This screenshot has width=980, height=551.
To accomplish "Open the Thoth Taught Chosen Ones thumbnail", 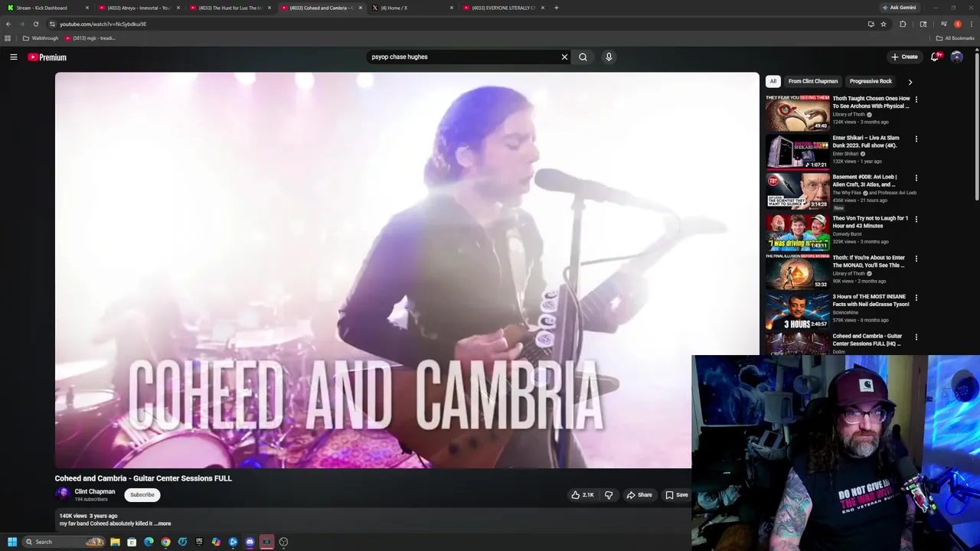I will click(x=798, y=112).
